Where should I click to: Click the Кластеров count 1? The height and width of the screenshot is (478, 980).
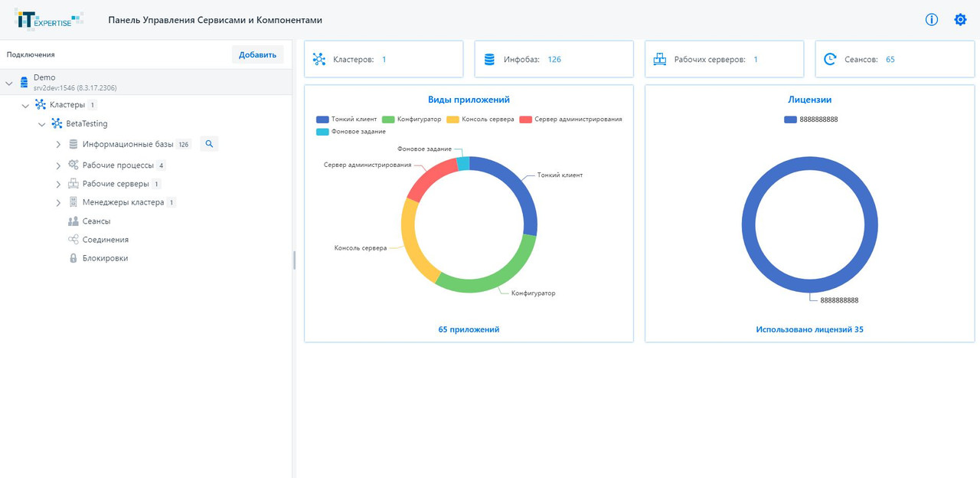pyautogui.click(x=384, y=59)
